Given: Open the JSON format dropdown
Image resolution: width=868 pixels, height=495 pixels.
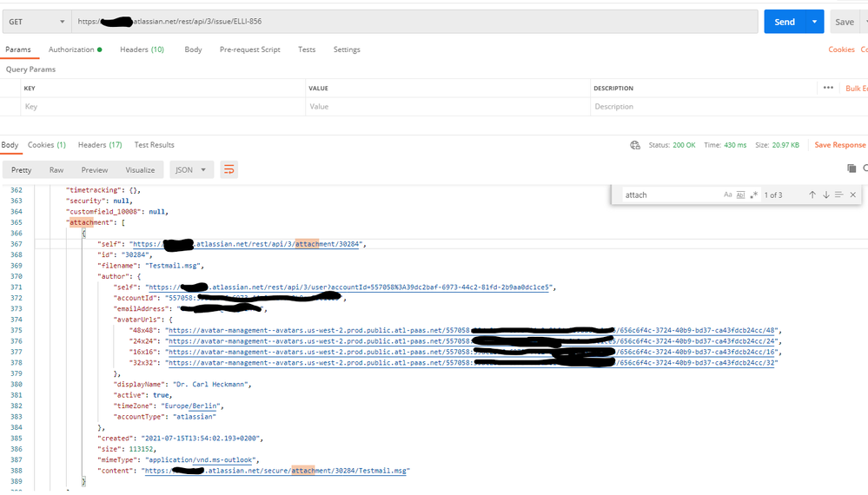Looking at the screenshot, I should pyautogui.click(x=190, y=170).
